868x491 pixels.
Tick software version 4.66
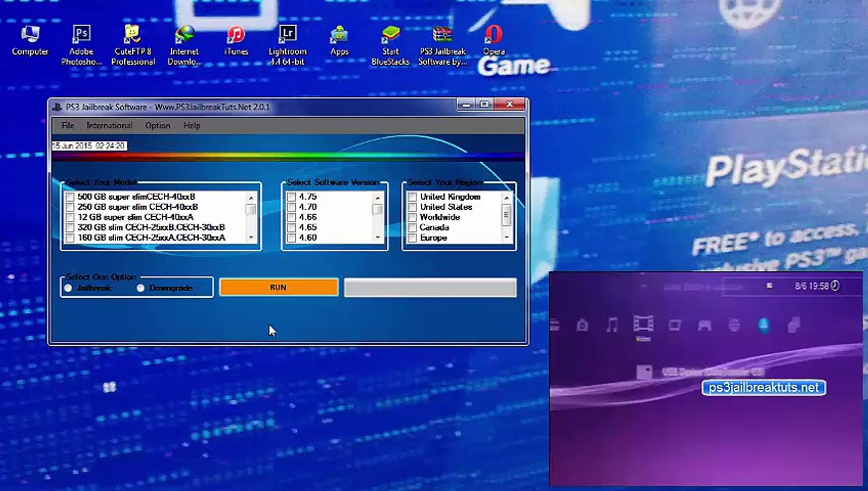[x=291, y=217]
